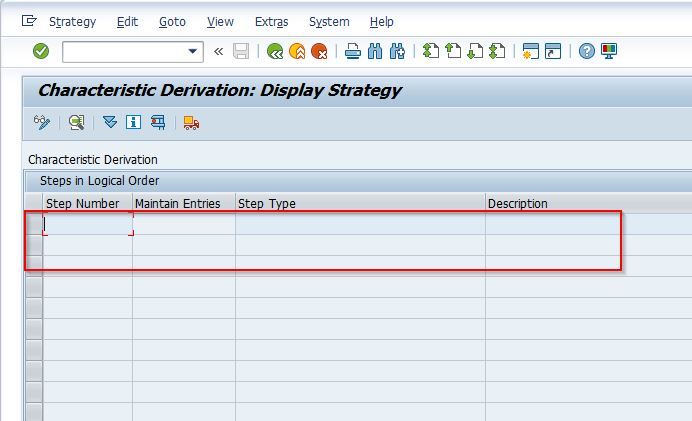The width and height of the screenshot is (692, 421).
Task: Click the Help question mark icon
Action: [x=587, y=51]
